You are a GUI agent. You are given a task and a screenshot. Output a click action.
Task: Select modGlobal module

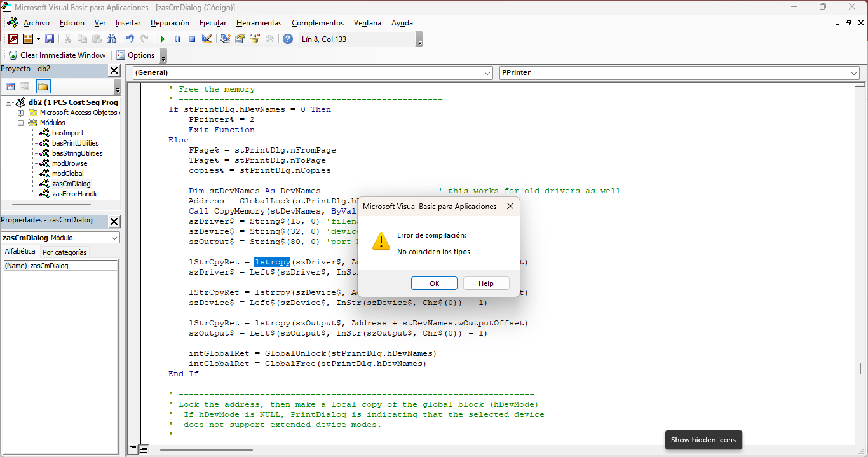[x=68, y=174]
